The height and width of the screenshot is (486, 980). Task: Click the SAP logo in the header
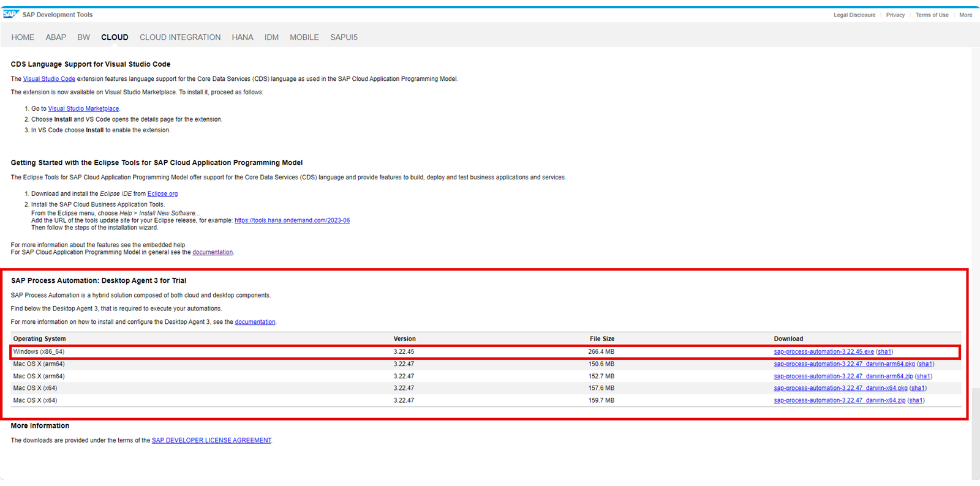(x=11, y=14)
